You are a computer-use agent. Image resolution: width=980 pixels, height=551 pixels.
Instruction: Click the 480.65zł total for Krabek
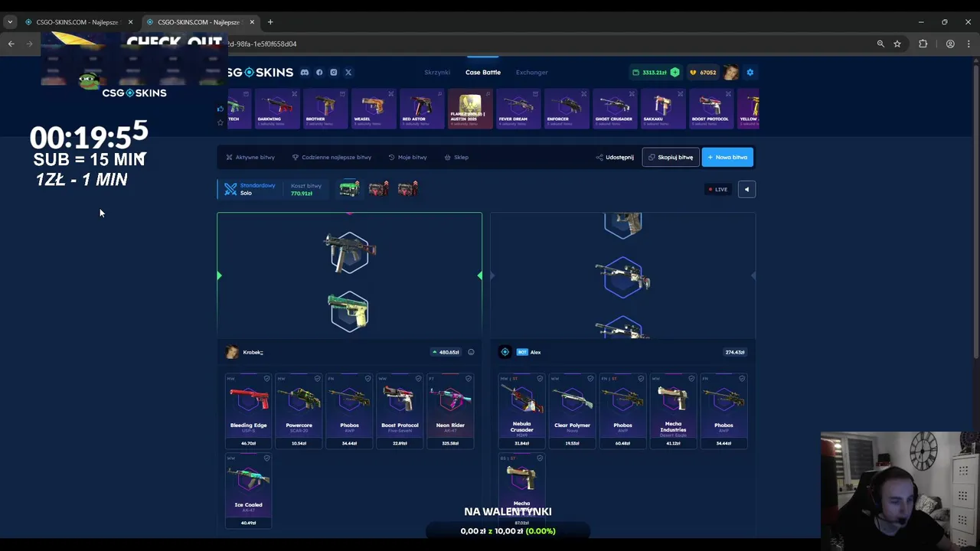click(x=446, y=352)
